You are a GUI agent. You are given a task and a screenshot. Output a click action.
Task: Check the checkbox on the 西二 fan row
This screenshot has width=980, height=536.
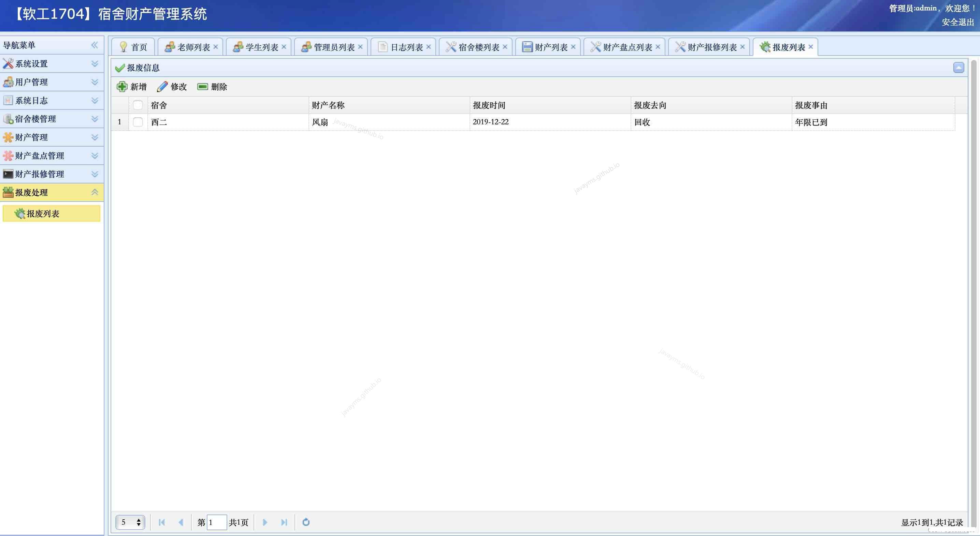(138, 122)
